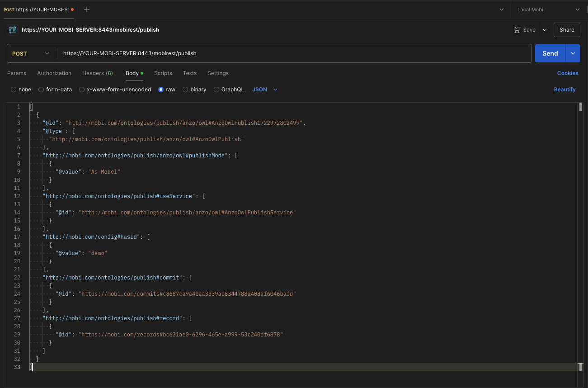The width and height of the screenshot is (588, 388).
Task: Open the Body tab
Action: (x=134, y=73)
